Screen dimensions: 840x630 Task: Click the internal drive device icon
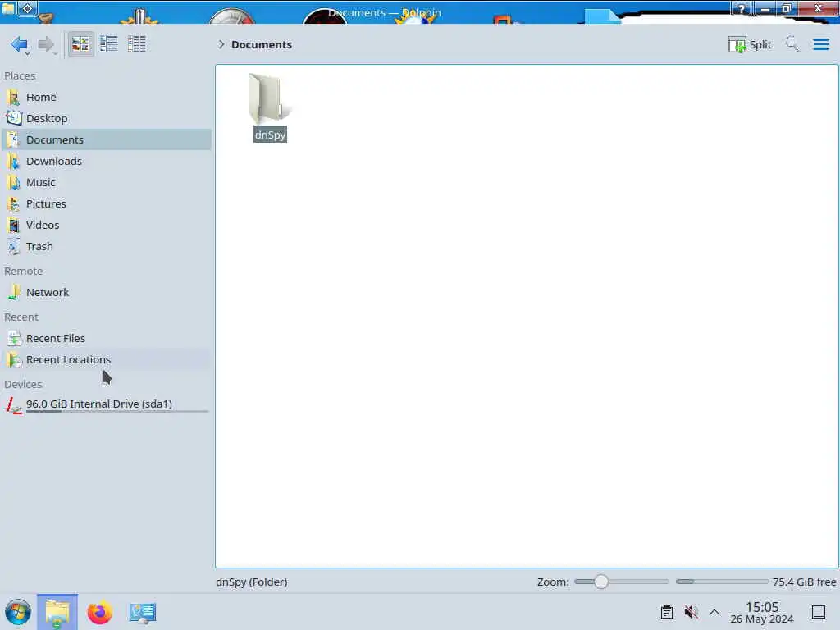(13, 405)
